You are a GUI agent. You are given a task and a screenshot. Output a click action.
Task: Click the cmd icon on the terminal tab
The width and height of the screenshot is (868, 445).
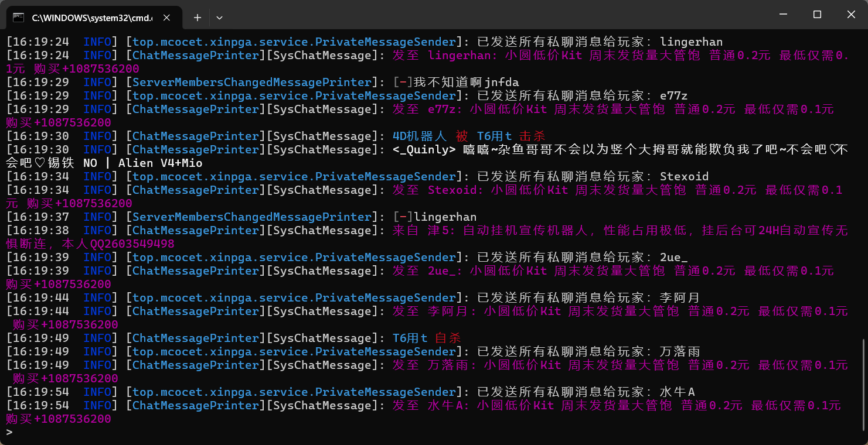(x=19, y=18)
